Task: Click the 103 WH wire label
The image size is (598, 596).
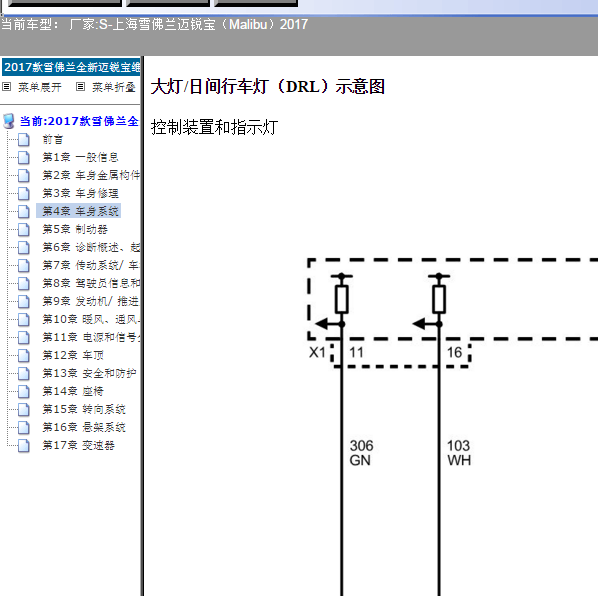Action: 459,453
